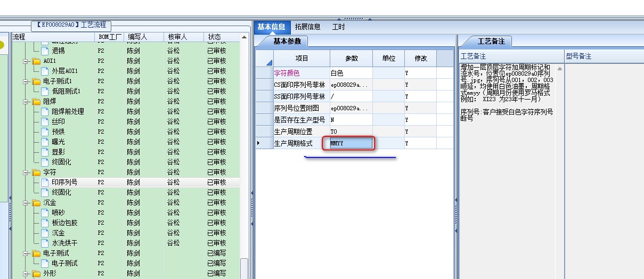This screenshot has width=644, height=279.
Task: Select the 工艺备注 panel tab
Action: click(x=491, y=41)
